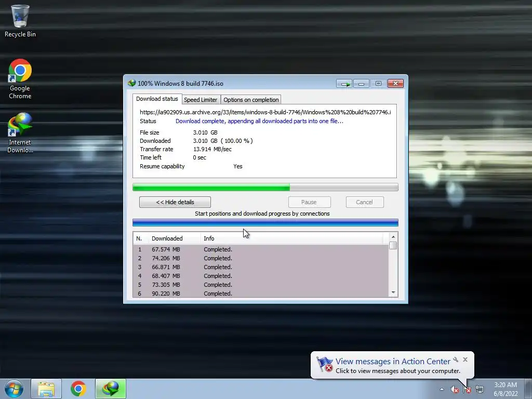Select connection row 73.305 MB
Screen dimensions: 532x399
[261, 285]
